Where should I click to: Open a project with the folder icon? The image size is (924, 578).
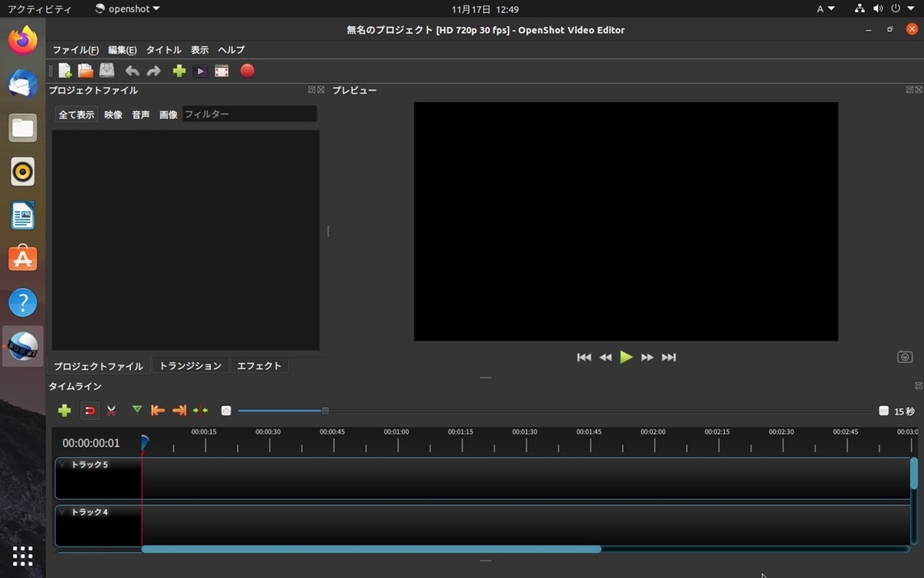pos(85,71)
